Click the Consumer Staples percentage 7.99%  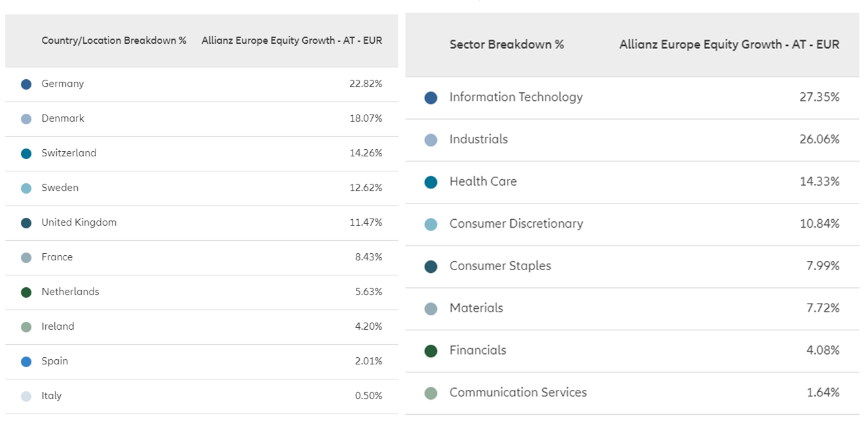(823, 266)
